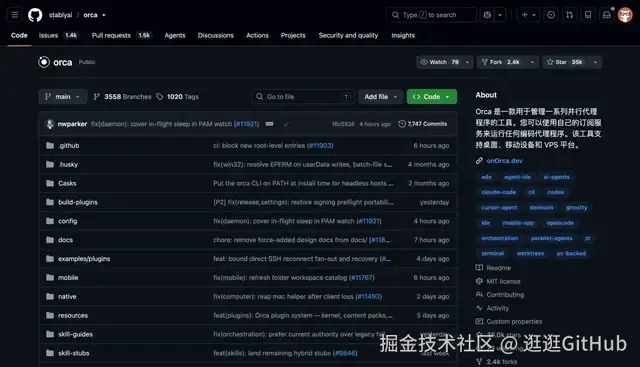This screenshot has height=367, width=640.
Task: Open the skill-stubs folder
Action: (73, 353)
